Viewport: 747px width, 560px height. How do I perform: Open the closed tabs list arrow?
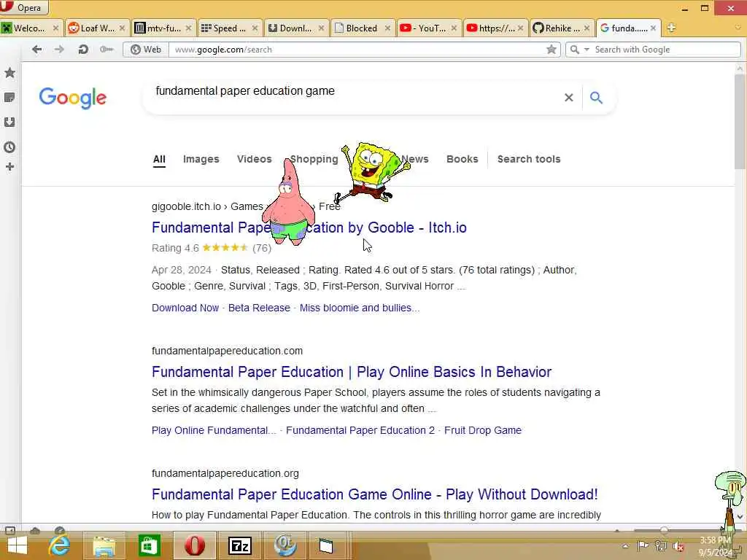pyautogui.click(x=738, y=28)
